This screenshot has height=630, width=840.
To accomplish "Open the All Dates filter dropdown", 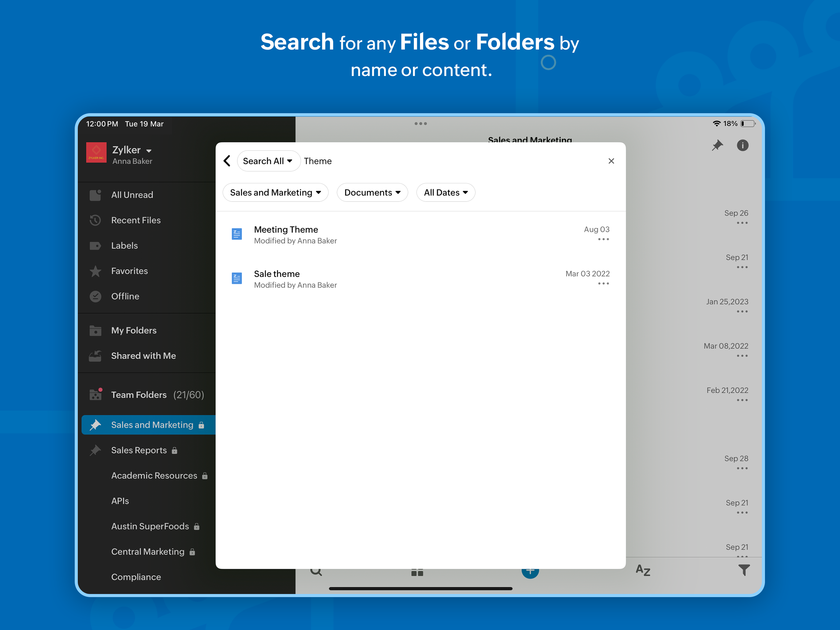I will [x=446, y=193].
